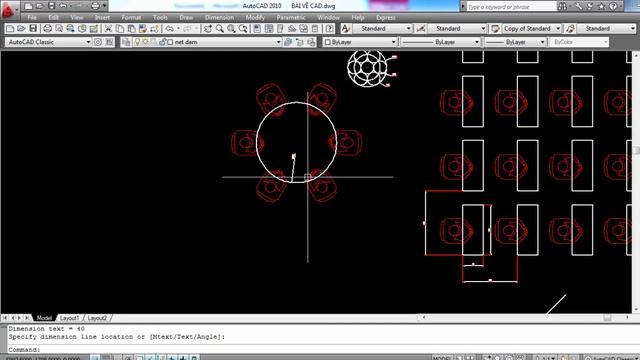This screenshot has width=640, height=360.
Task: Click the ByLayer color swatch square
Action: (327, 42)
